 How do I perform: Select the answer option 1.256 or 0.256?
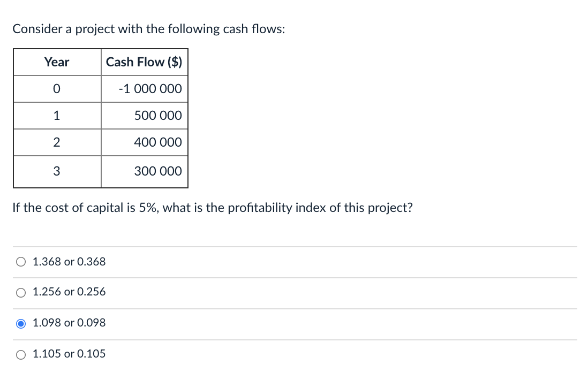click(20, 292)
